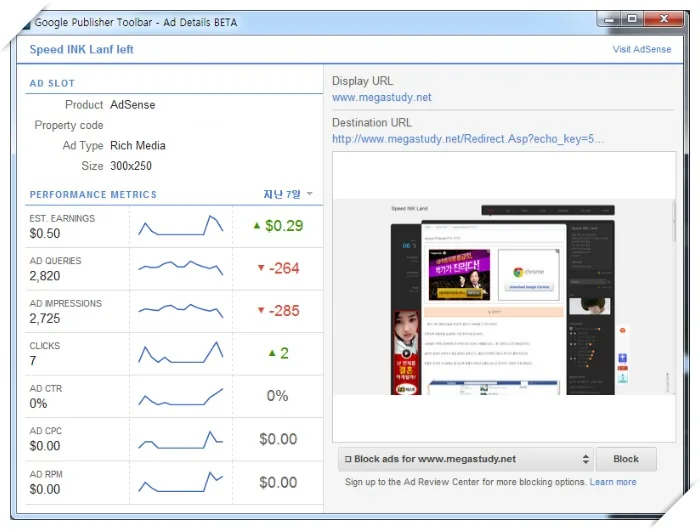
Task: Open the www.megastudy.net display URL
Action: (382, 97)
